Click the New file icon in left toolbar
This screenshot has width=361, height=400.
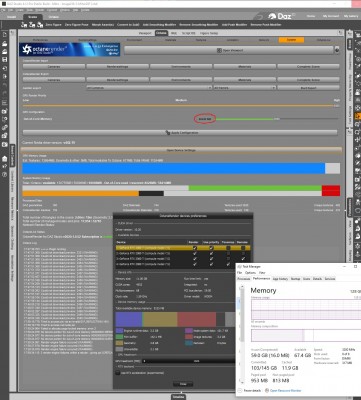point(5,35)
